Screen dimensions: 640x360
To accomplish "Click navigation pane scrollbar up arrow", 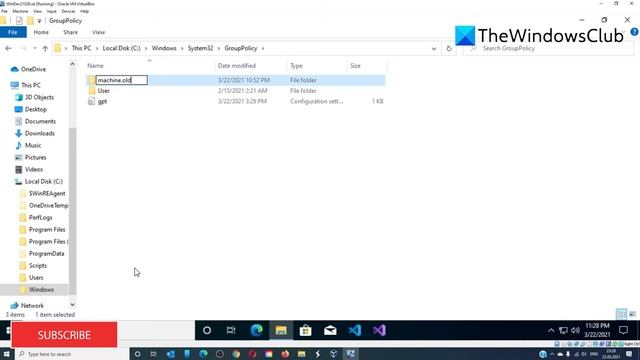I will (x=72, y=64).
